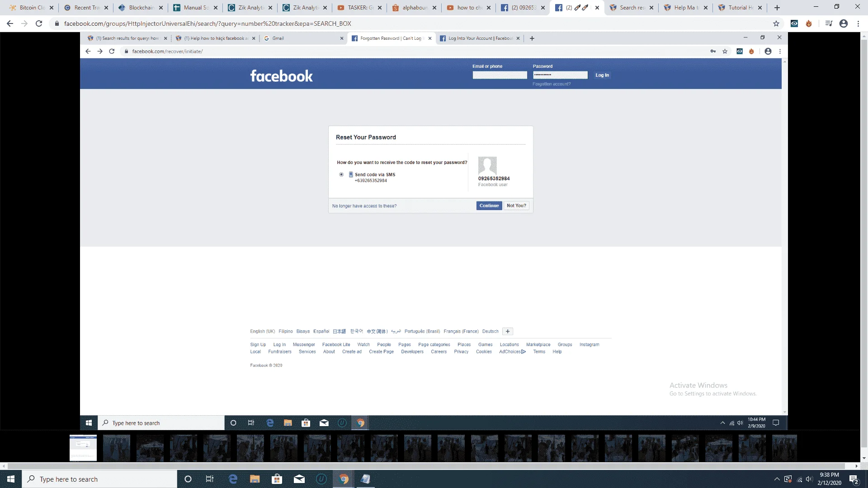Viewport: 868px width, 488px height.
Task: Open the Windows Start menu
Action: tap(11, 479)
